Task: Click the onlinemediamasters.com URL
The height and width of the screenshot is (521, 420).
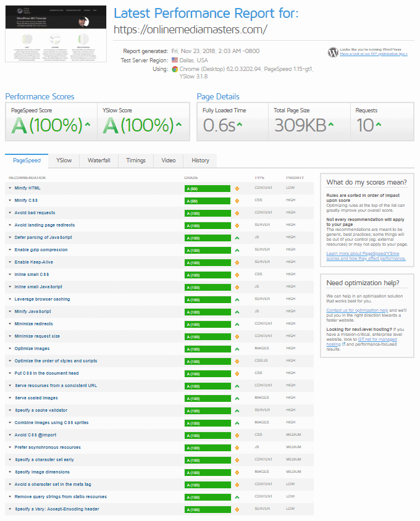Action: tap(190, 30)
